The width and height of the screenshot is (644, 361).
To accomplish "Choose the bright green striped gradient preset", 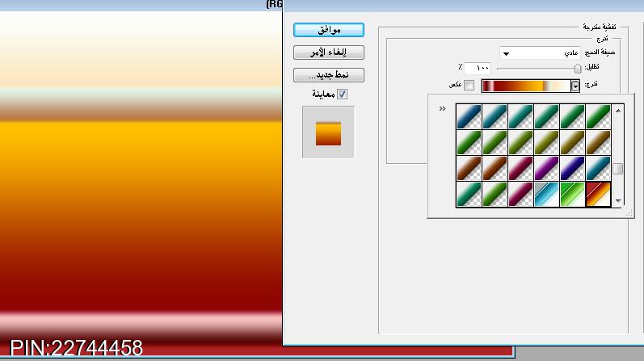I will pos(572,194).
